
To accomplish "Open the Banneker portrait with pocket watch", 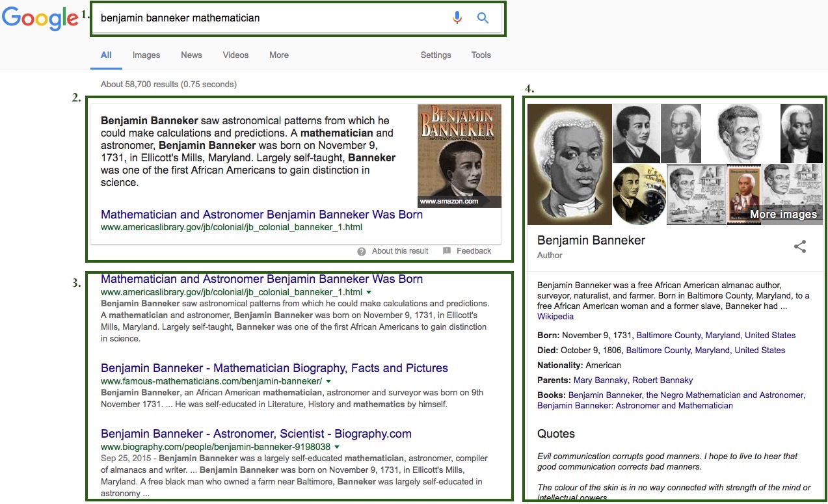I will tap(639, 194).
